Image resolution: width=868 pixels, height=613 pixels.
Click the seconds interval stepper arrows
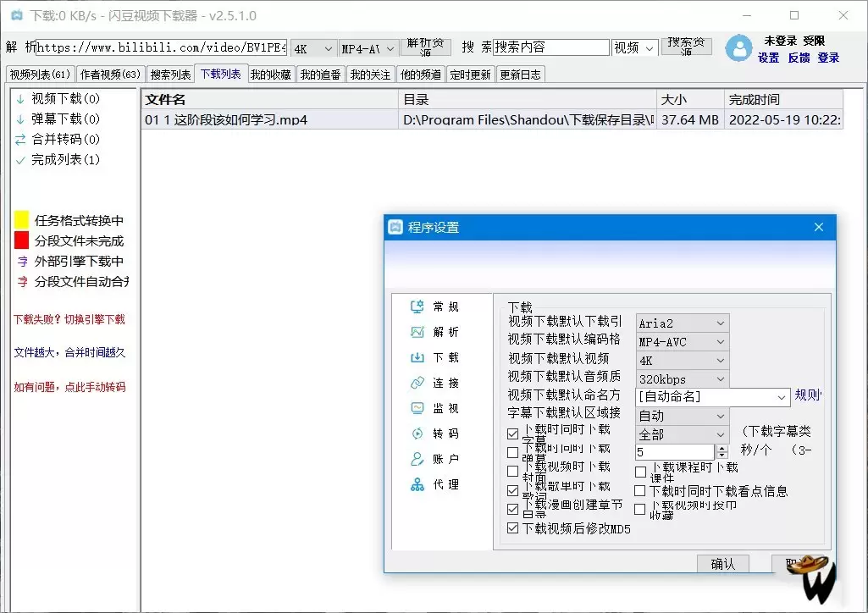pyautogui.click(x=721, y=452)
